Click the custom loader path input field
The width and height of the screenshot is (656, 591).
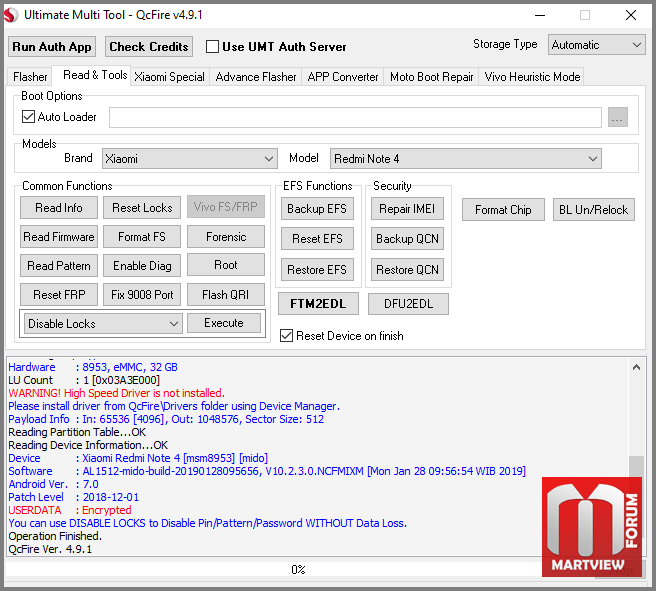point(355,118)
